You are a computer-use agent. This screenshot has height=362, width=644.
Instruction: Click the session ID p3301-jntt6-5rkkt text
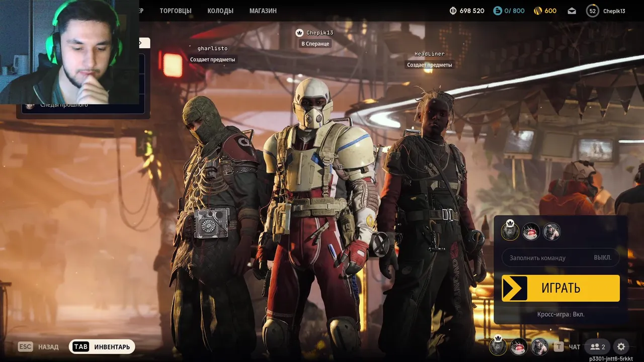611,358
